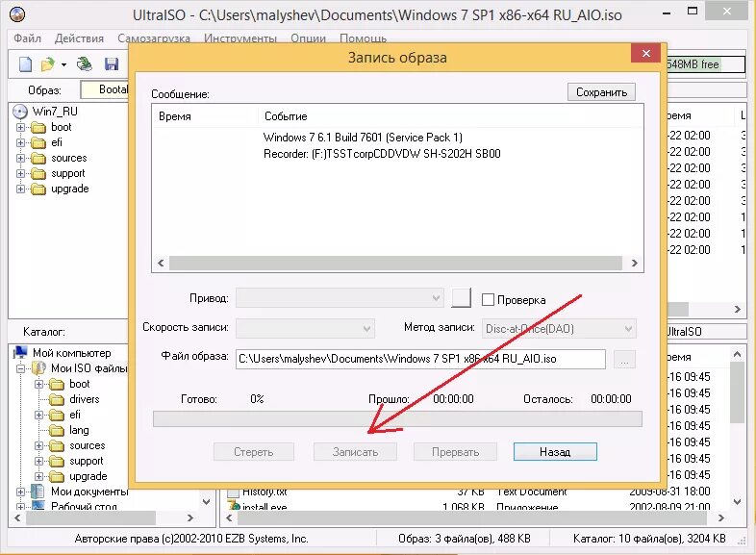756x555 pixels.
Task: Click the New file toolbar icon
Action: [25, 63]
